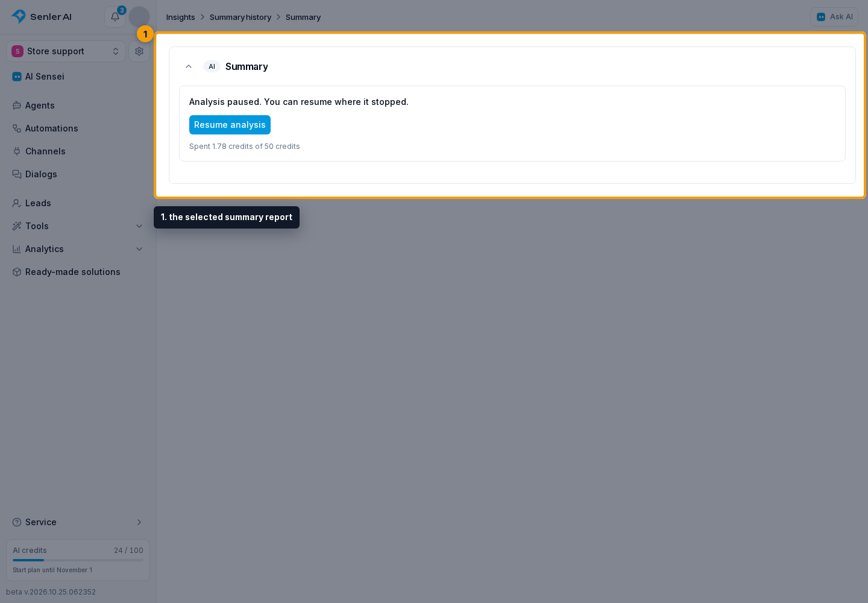Go to Agents in the sidebar

pos(78,106)
